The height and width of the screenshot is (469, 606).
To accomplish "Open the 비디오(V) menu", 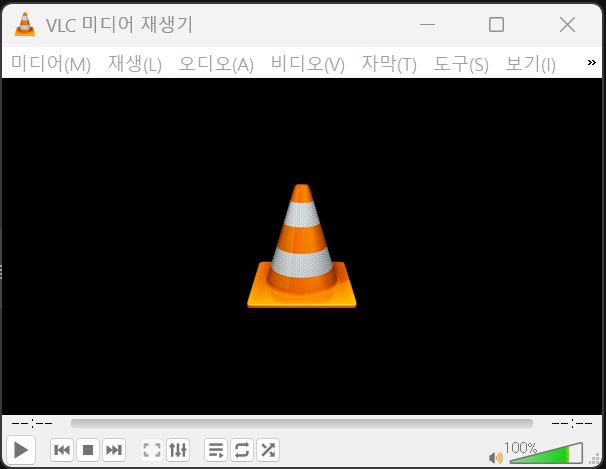I will tap(308, 64).
